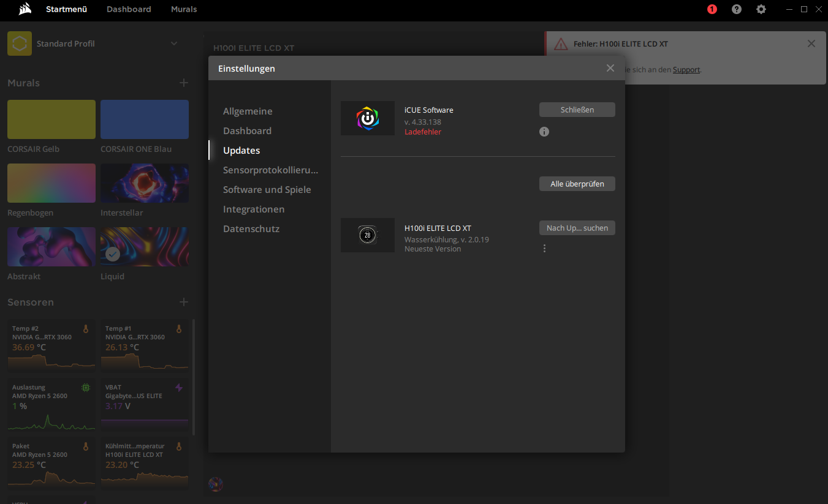Screen dimensions: 828x504
Task: Dismiss the Fehler H100i error notification
Action: pyautogui.click(x=811, y=43)
